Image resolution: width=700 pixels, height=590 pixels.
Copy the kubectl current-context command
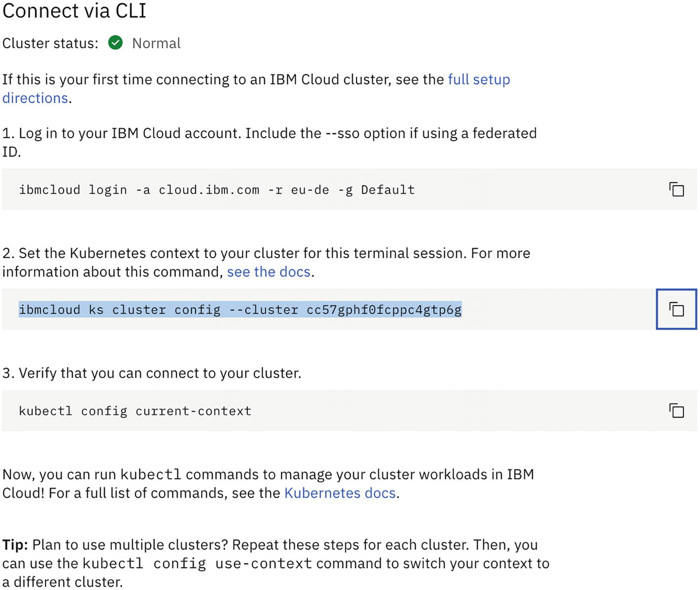[676, 411]
